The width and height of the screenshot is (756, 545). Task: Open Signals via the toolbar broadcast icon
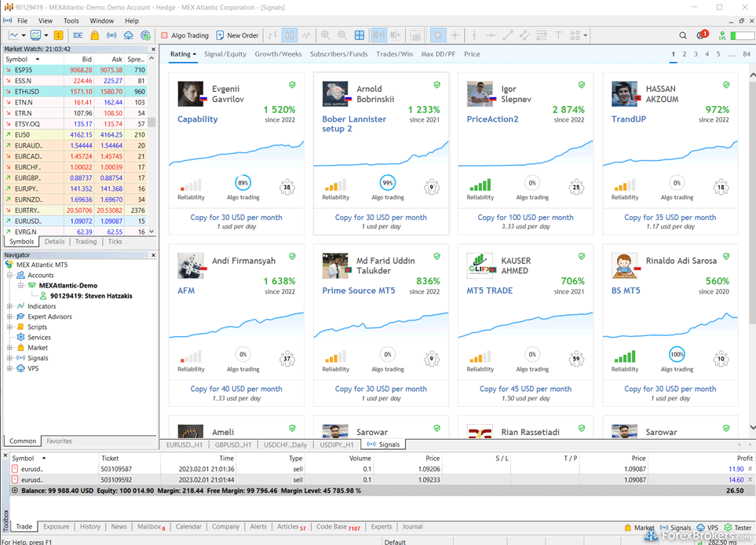pos(111,35)
